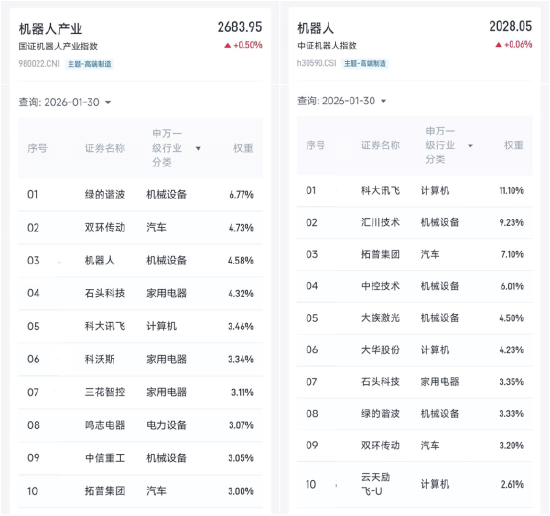Select 拓普集团 with weight 7.10%
The height and width of the screenshot is (516, 550).
381,254
